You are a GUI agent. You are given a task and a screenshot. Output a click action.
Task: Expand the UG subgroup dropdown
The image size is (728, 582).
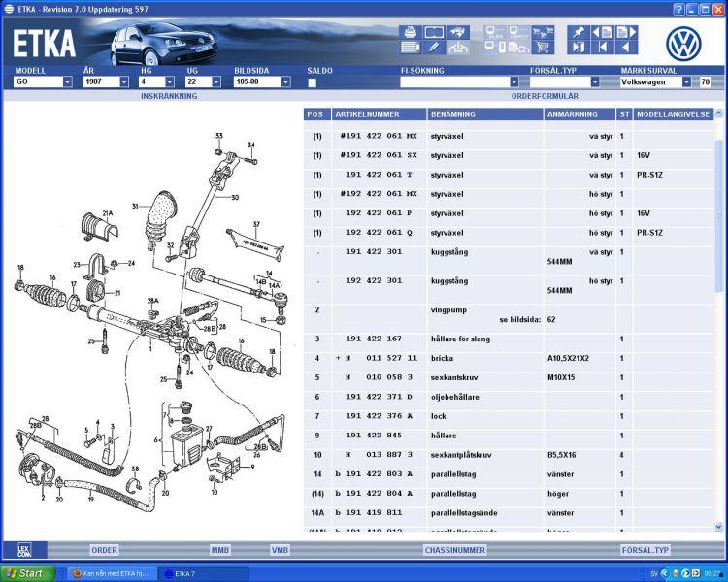[216, 82]
